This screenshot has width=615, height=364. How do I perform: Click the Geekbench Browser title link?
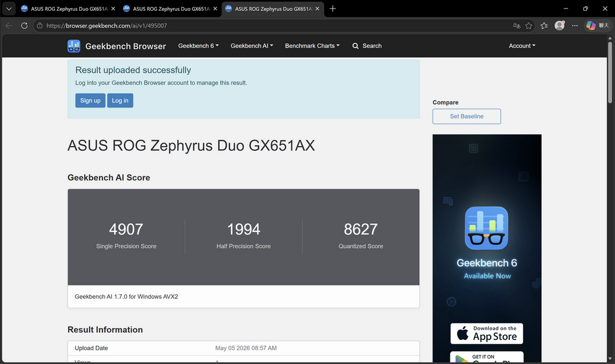[x=126, y=46]
